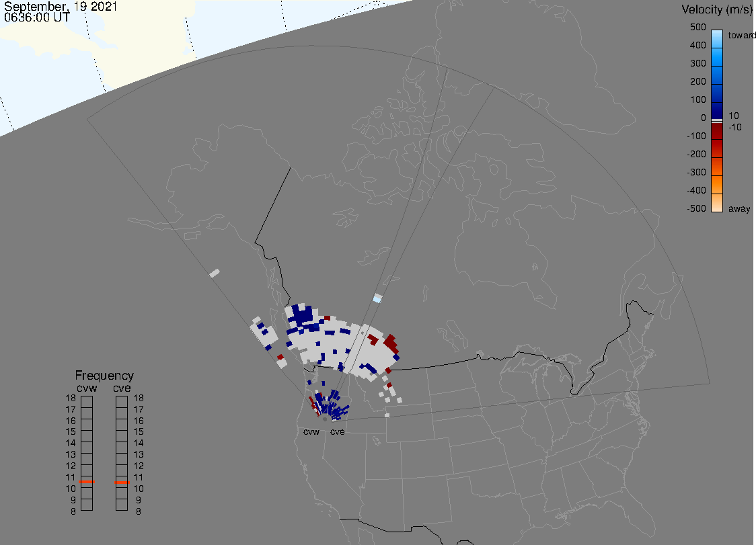Click the '0636:00 UT' timestamp
756x545 pixels.
(36, 18)
